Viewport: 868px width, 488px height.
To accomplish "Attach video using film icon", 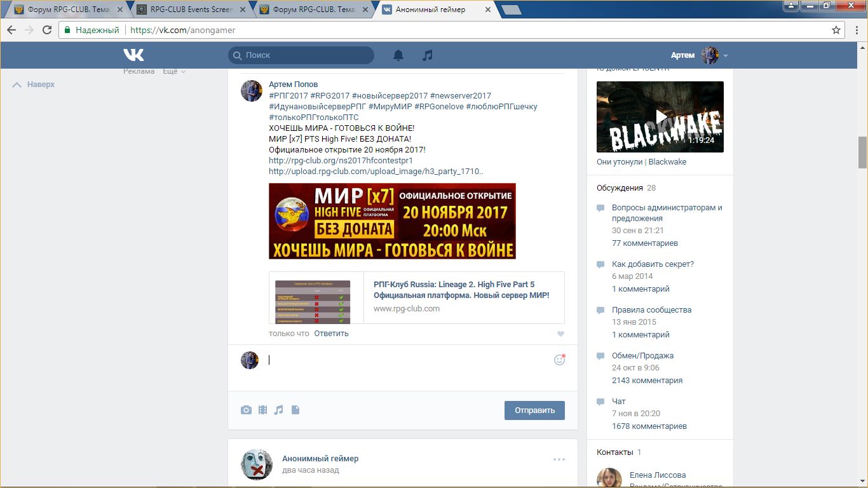I will click(262, 410).
